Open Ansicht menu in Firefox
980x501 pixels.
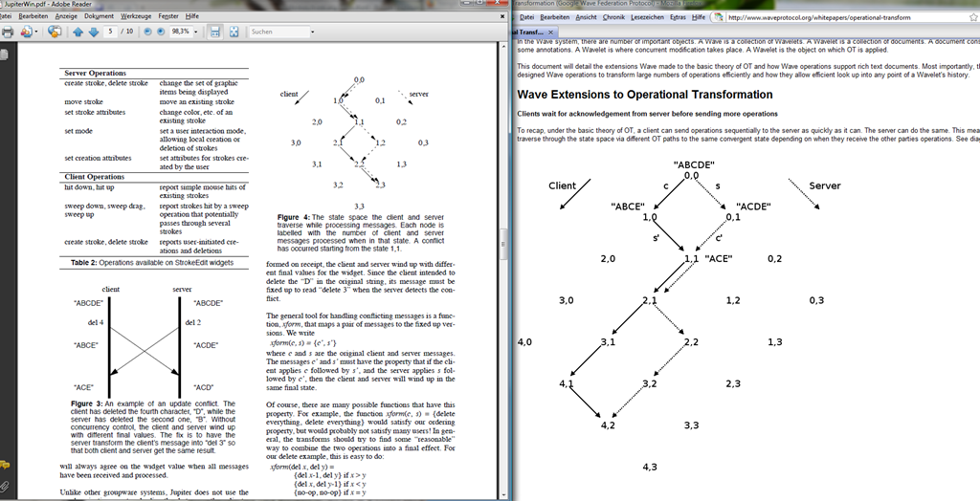(586, 17)
